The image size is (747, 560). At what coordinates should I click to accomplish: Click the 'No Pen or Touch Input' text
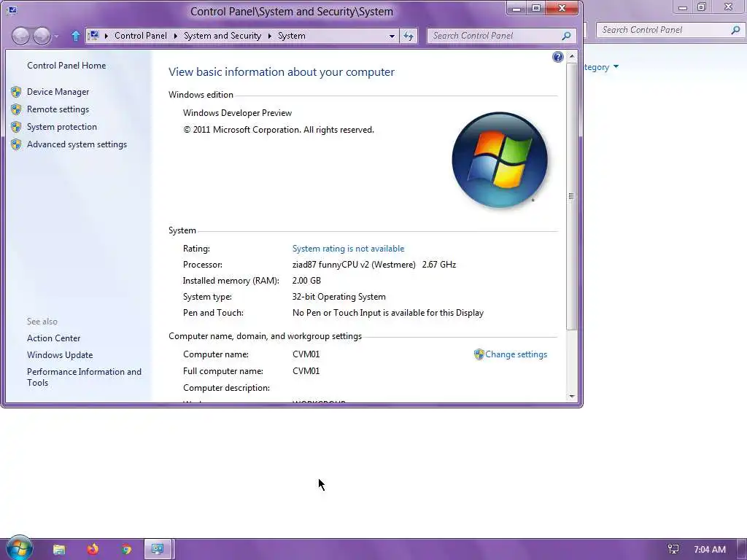pyautogui.click(x=388, y=313)
